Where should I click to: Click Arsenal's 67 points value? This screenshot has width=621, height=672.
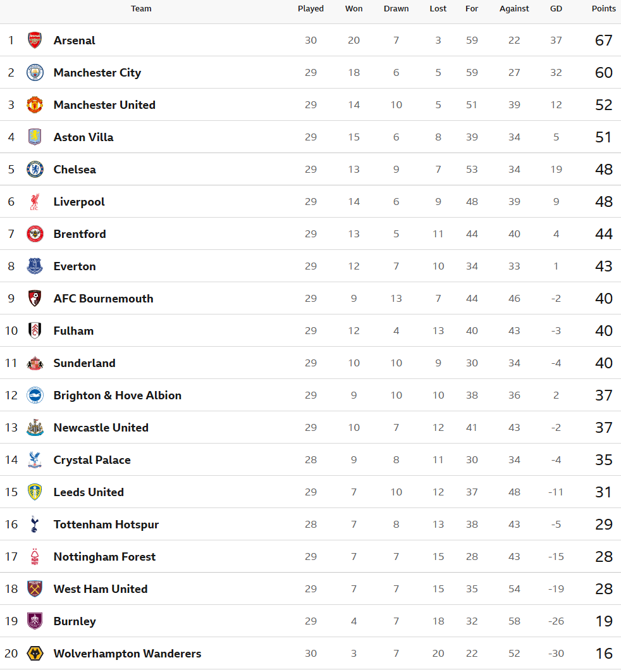pyautogui.click(x=603, y=40)
